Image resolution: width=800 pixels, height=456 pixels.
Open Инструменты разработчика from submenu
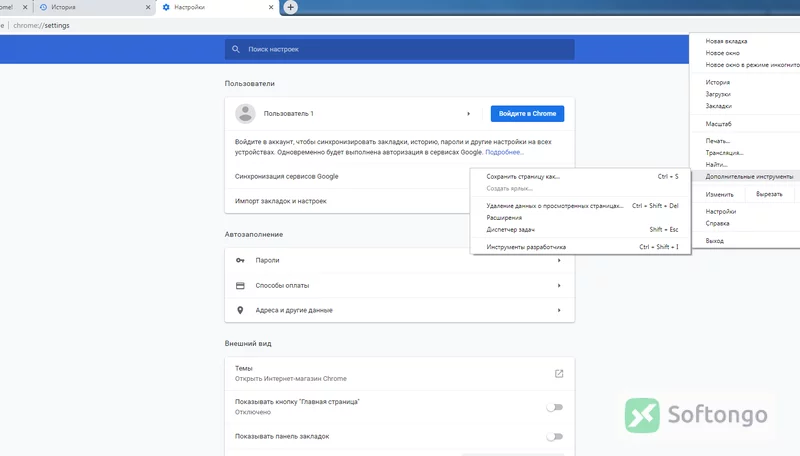[581, 247]
